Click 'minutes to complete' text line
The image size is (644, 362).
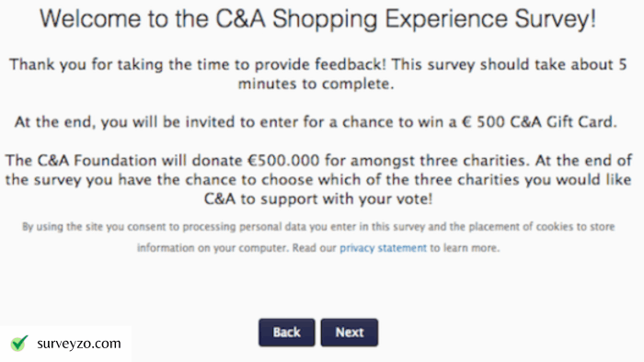click(316, 84)
